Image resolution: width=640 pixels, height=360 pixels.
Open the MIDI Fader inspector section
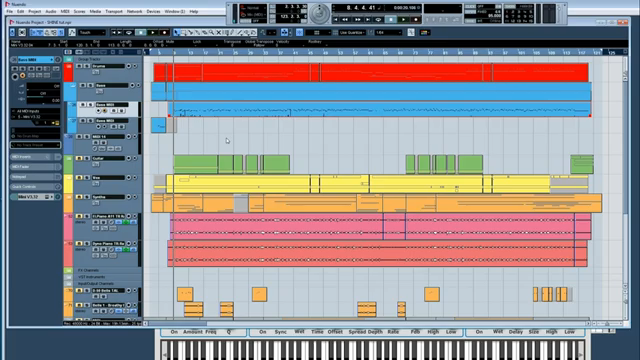(x=35, y=167)
